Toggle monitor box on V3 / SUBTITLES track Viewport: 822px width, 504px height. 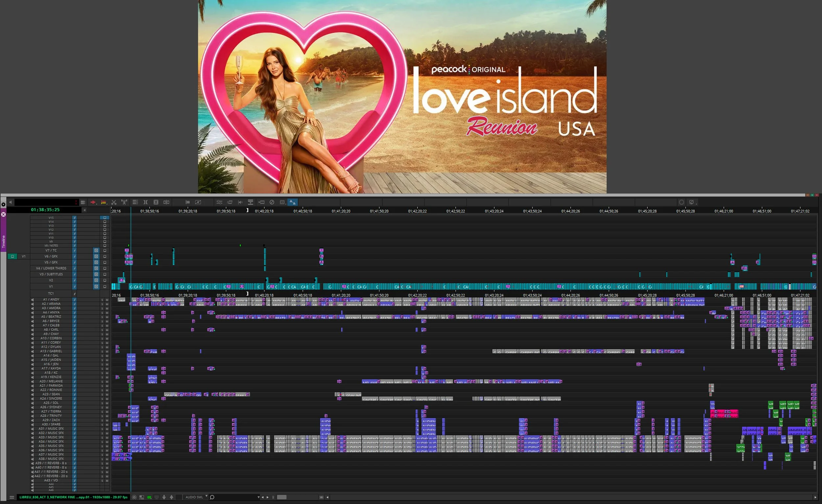click(105, 274)
